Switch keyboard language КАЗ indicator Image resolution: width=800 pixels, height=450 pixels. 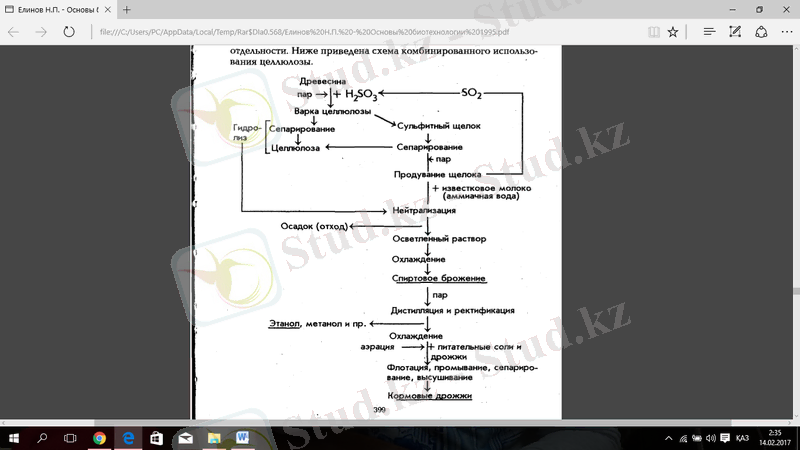coord(742,438)
